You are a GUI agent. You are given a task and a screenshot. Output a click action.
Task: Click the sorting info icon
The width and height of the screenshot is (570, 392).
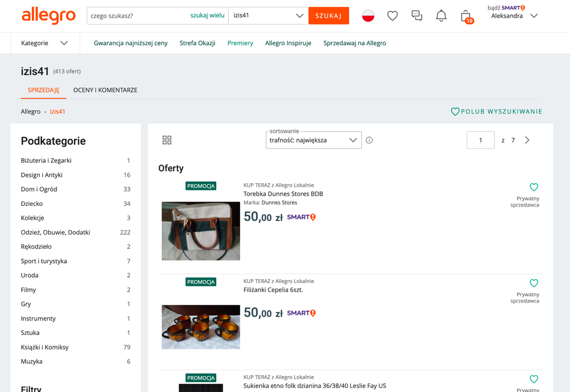click(369, 140)
